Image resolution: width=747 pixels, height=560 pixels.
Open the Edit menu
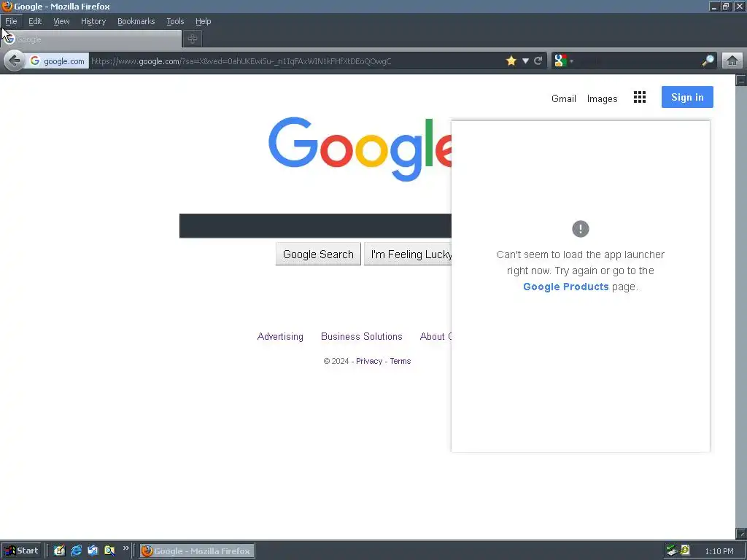click(x=35, y=21)
